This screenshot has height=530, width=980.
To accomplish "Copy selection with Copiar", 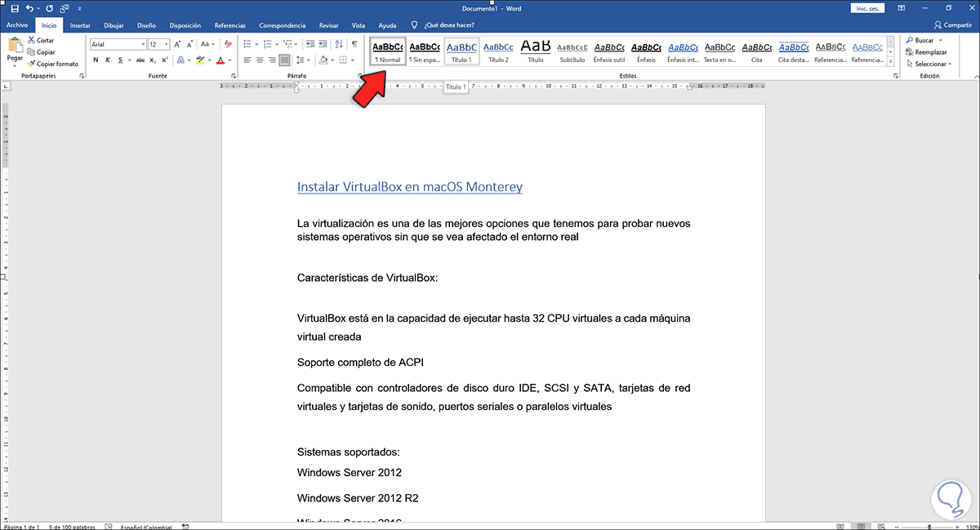I will [41, 51].
